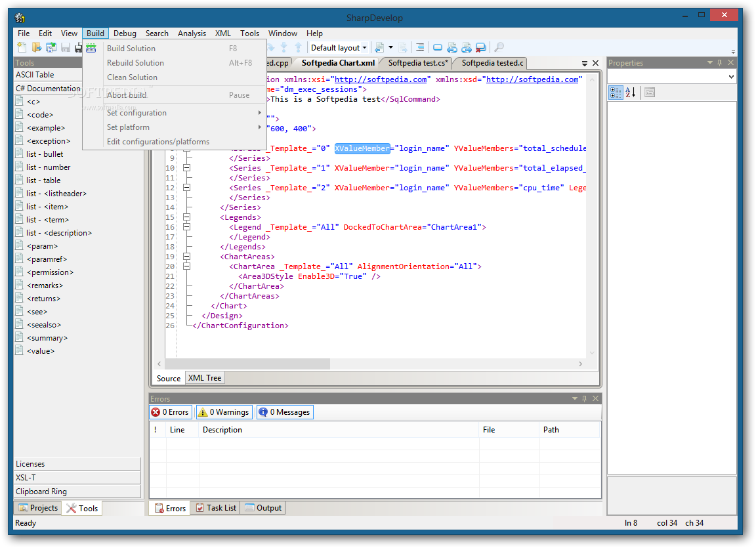Expand the XSL-T tools section
This screenshot has height=548, width=756.
77,478
